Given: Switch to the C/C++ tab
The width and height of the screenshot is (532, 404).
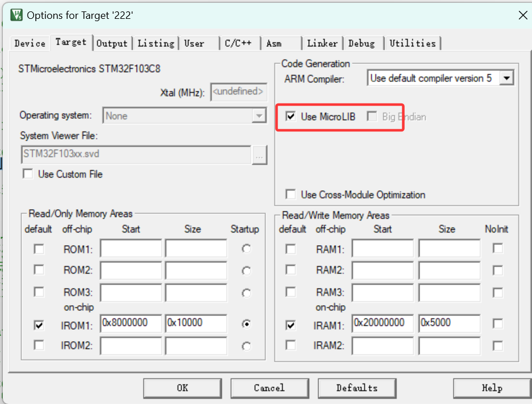Looking at the screenshot, I should 240,43.
